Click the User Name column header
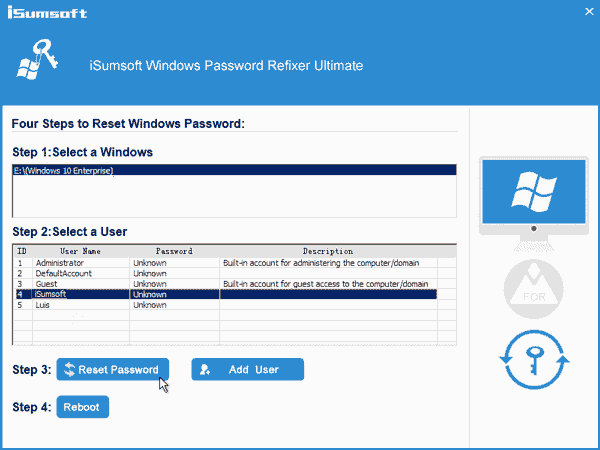This screenshot has height=450, width=600. pos(80,251)
